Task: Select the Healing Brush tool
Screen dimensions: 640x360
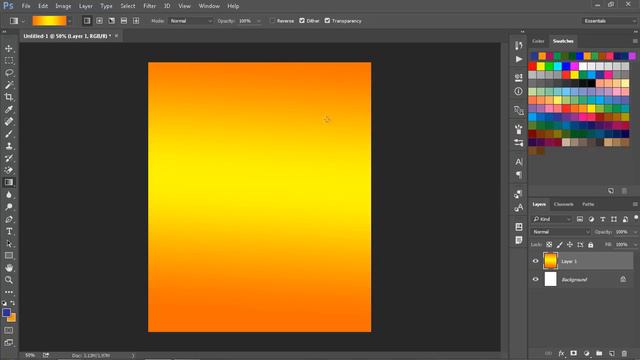Action: click(9, 122)
